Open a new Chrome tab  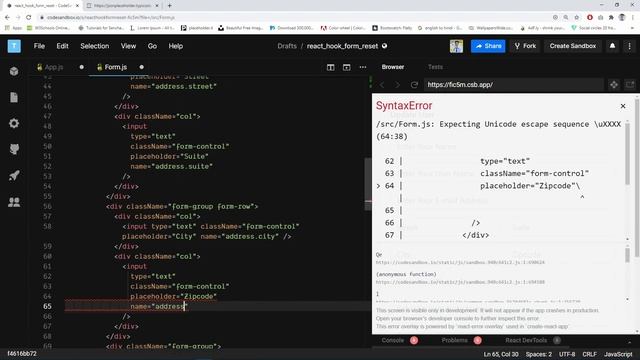coord(169,6)
